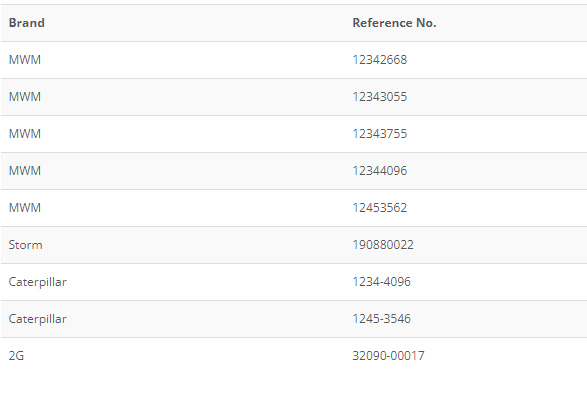
Task: Click the Reference No. column header
Action: [x=394, y=23]
